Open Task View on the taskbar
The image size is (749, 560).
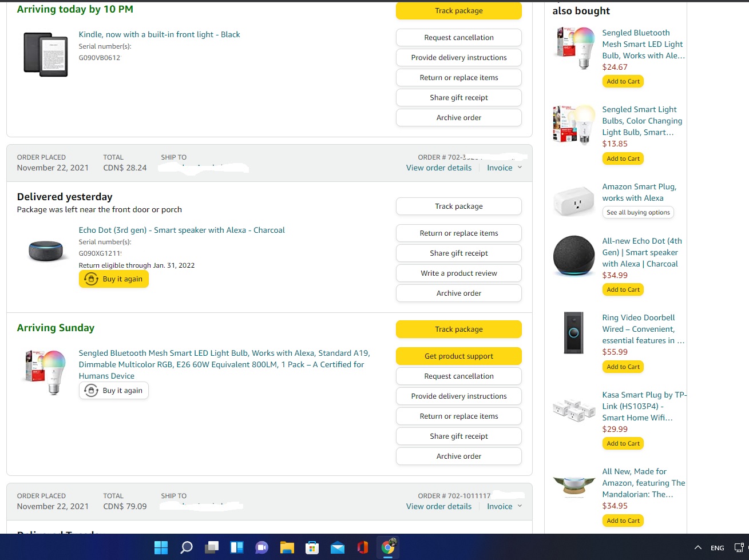point(212,547)
